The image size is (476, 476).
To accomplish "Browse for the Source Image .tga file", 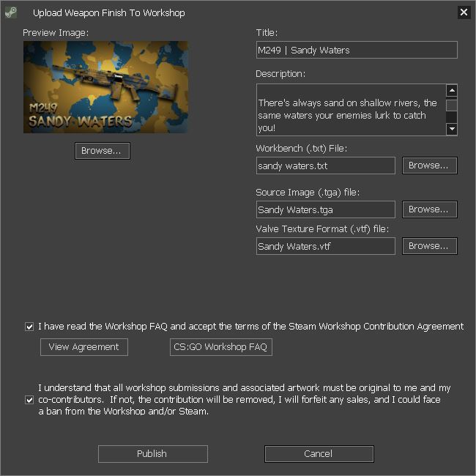I will (x=430, y=209).
